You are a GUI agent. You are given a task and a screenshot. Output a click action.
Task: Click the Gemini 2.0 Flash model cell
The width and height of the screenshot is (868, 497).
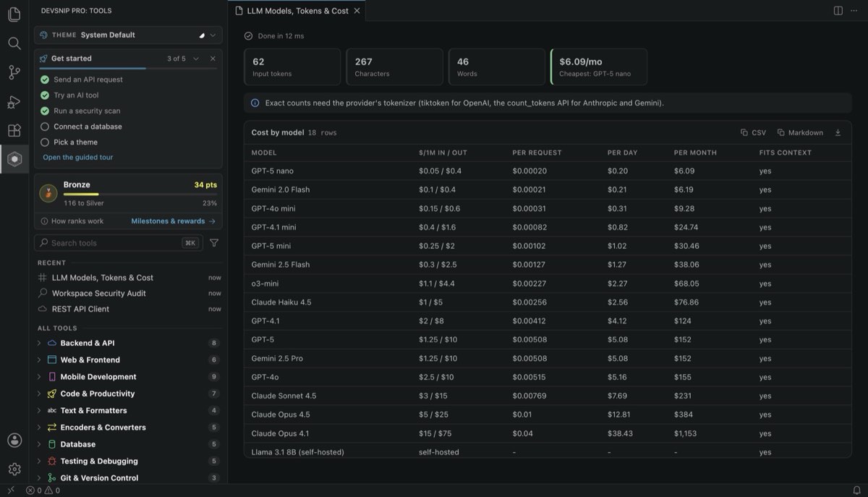pos(280,190)
